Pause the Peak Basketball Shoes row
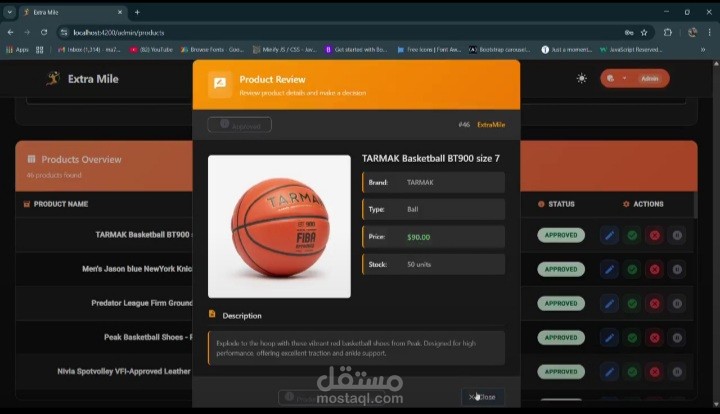 (x=677, y=338)
